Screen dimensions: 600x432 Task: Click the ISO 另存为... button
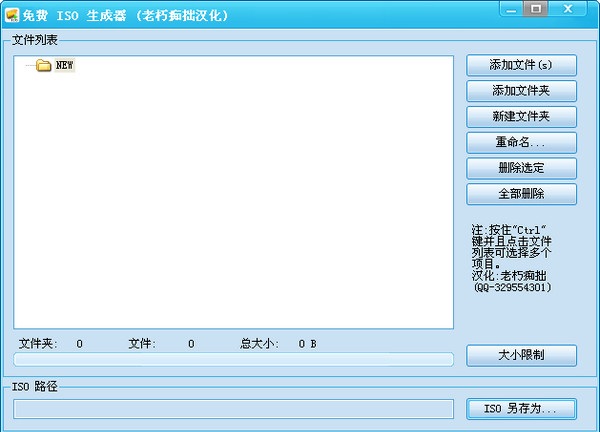point(521,408)
